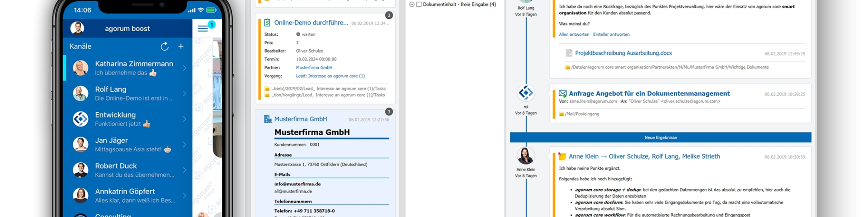Click the sticky note icon beside Anne Klein
The image size is (868, 217).
[x=562, y=156]
